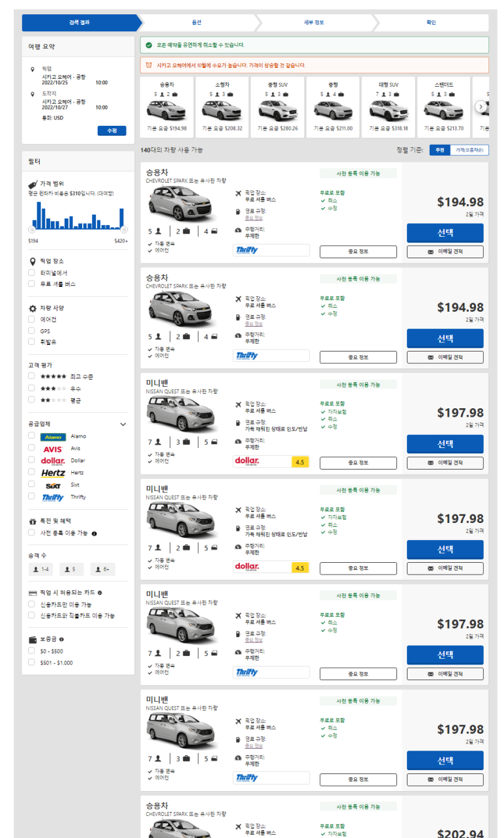The width and height of the screenshot is (504, 838).
Task: Enable 사전 등록 이용 가능 filter checkbox
Action: point(31,533)
